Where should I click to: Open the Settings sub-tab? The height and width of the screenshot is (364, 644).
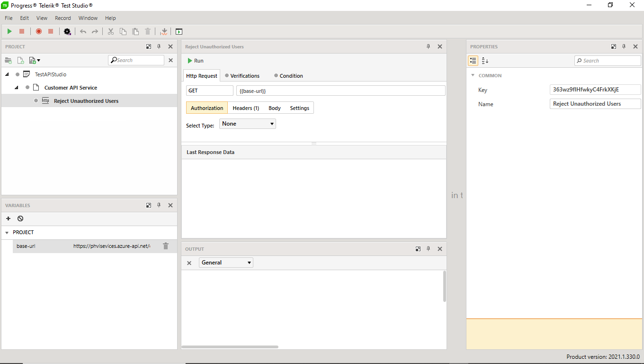(300, 108)
